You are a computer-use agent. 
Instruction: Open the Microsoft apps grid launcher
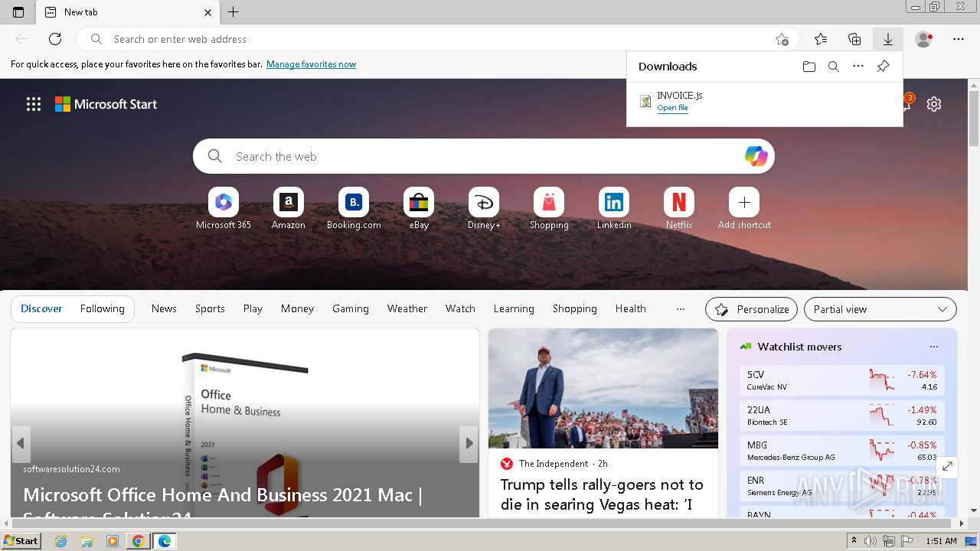pyautogui.click(x=34, y=104)
